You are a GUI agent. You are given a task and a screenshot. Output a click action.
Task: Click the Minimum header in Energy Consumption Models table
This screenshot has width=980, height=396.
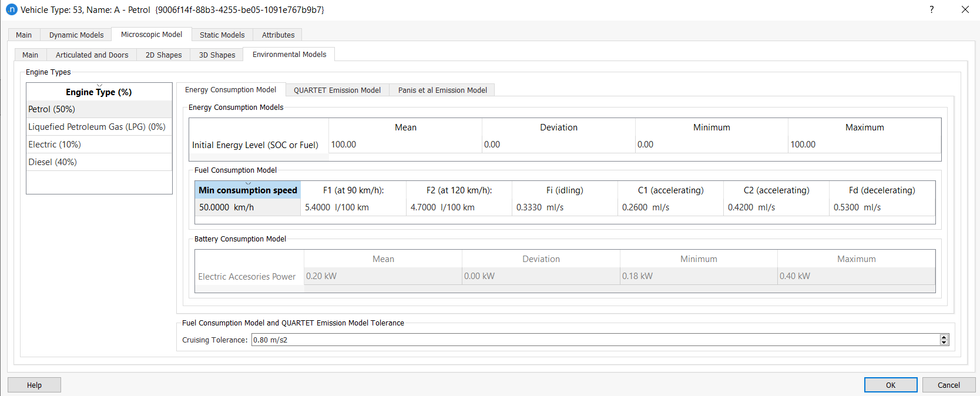[711, 127]
